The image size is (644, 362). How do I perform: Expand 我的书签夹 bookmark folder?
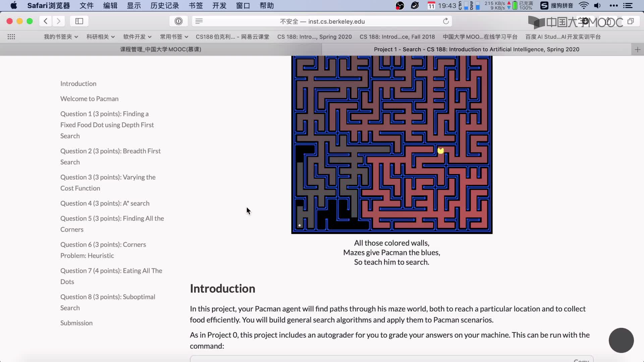[x=61, y=37]
